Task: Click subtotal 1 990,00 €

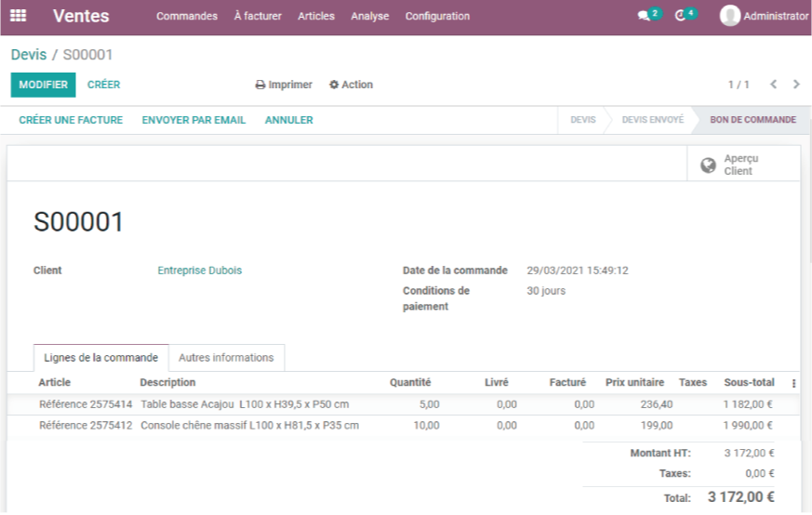Action: click(748, 426)
